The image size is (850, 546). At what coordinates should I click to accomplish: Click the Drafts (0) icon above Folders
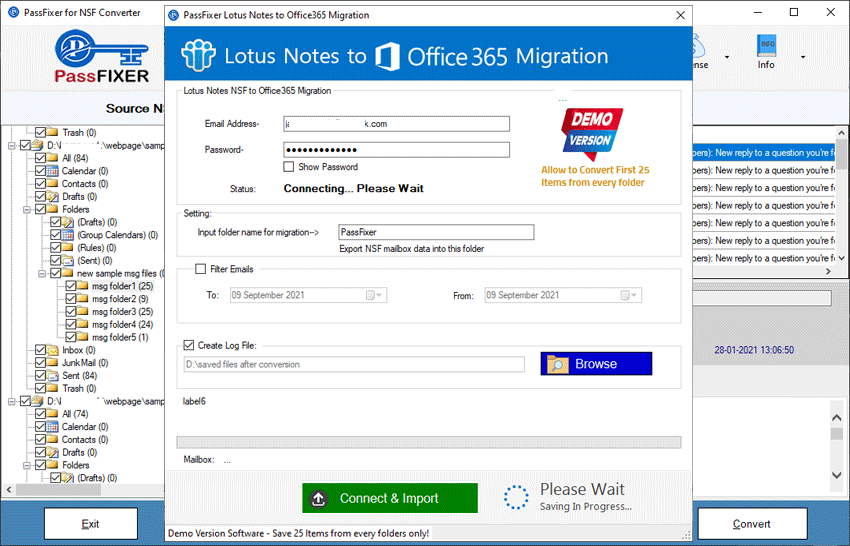[53, 196]
